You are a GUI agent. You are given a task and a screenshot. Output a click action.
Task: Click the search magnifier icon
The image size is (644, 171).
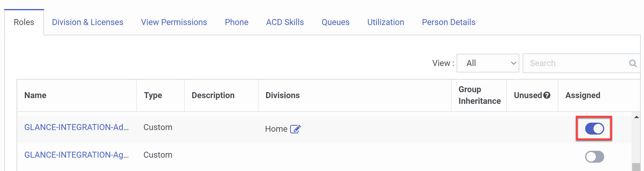point(633,63)
